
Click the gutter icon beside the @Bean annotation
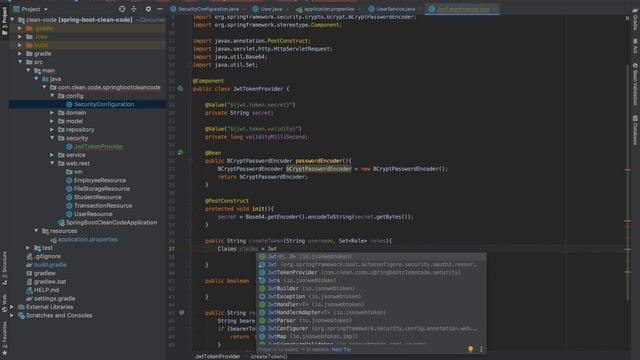pyautogui.click(x=180, y=152)
